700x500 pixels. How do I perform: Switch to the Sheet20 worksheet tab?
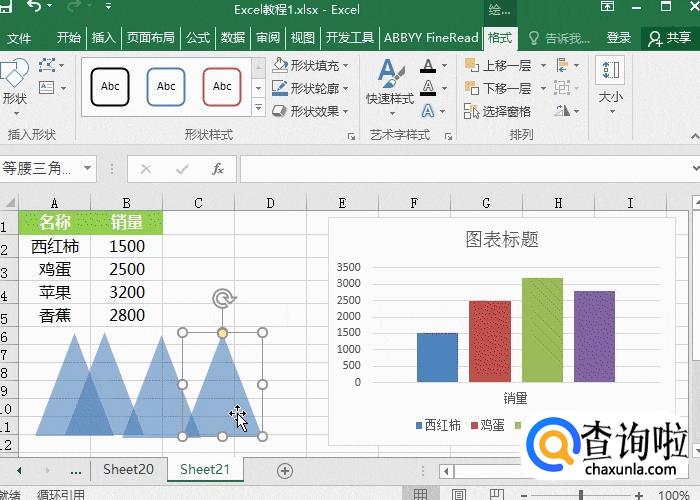click(x=128, y=469)
